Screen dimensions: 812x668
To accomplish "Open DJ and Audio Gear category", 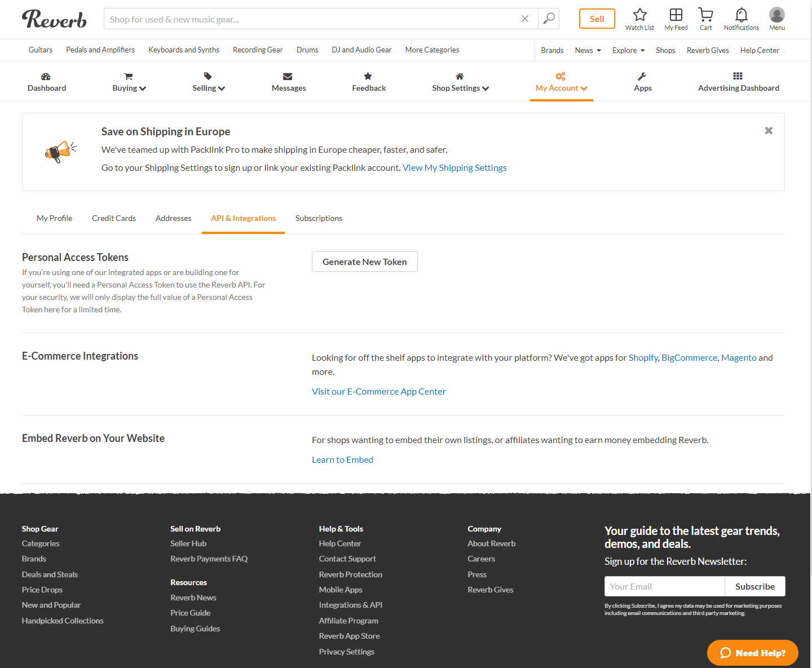I will pos(361,50).
